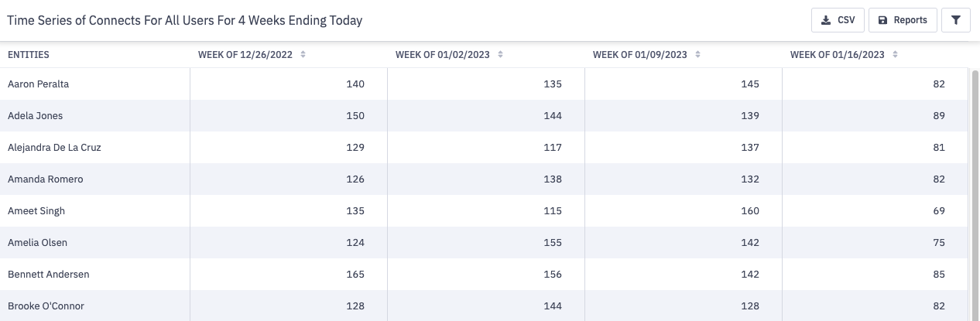The image size is (980, 321).
Task: Click the filter funnel icon
Action: coord(955,20)
